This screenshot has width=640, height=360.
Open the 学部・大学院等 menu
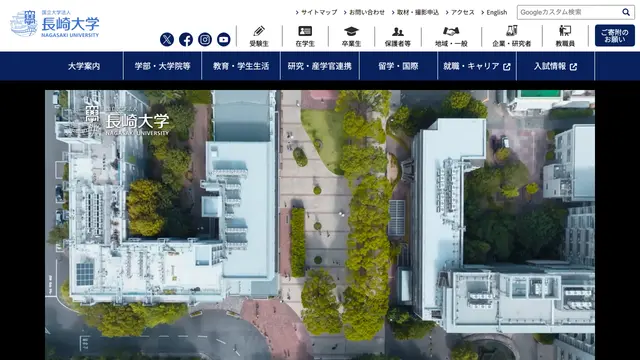pos(162,66)
